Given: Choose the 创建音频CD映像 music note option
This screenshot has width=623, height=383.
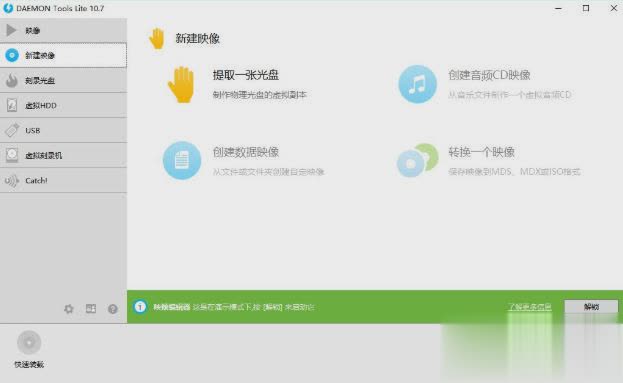Looking at the screenshot, I should coord(418,84).
